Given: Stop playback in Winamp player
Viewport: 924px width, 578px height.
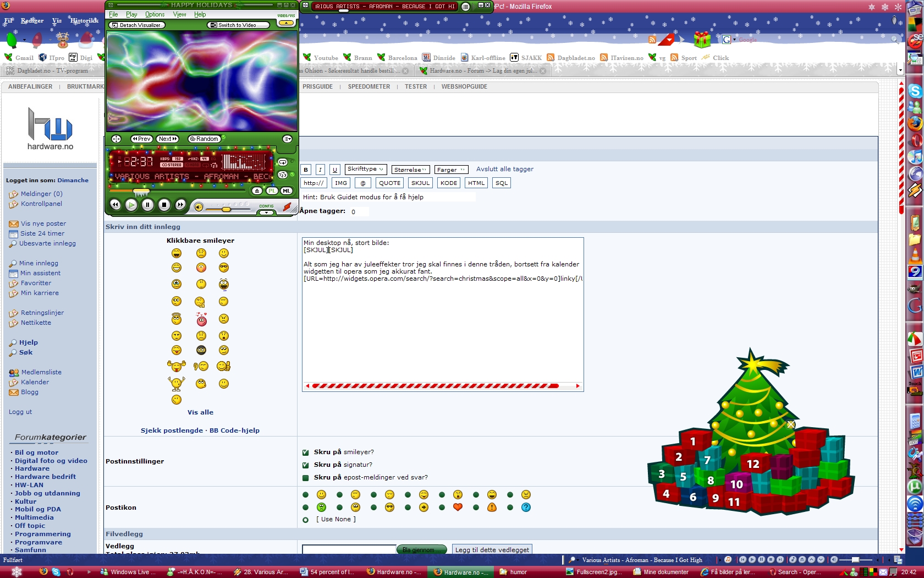Looking at the screenshot, I should click(x=164, y=205).
